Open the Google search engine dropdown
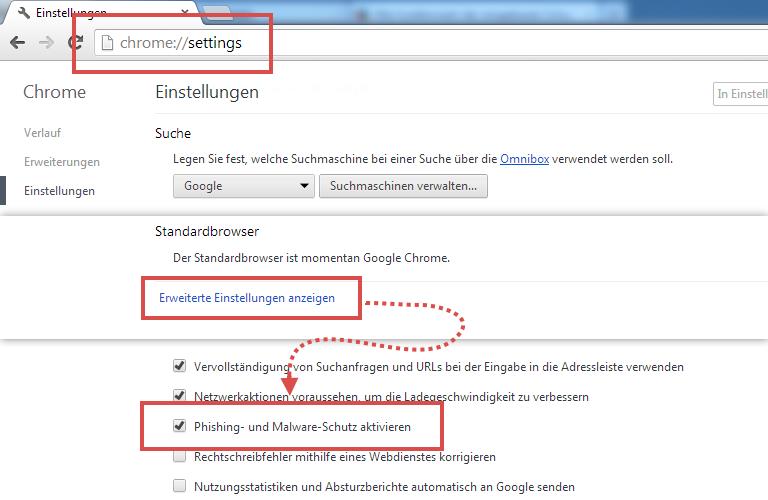The image size is (768, 500). pos(243,186)
